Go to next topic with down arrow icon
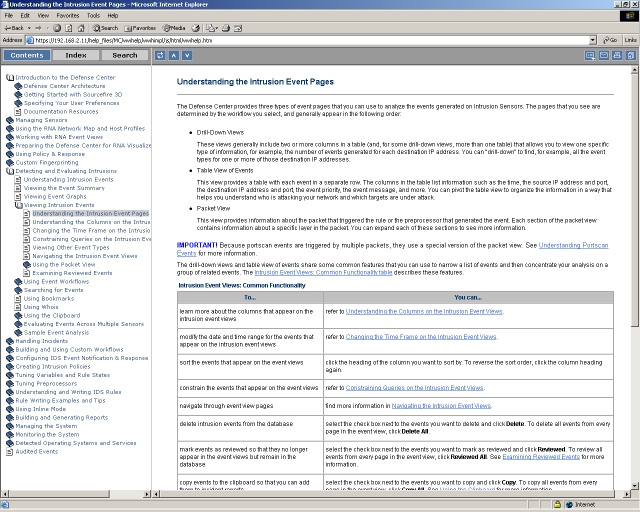Viewport: 640px width, 512px height. tap(187, 56)
